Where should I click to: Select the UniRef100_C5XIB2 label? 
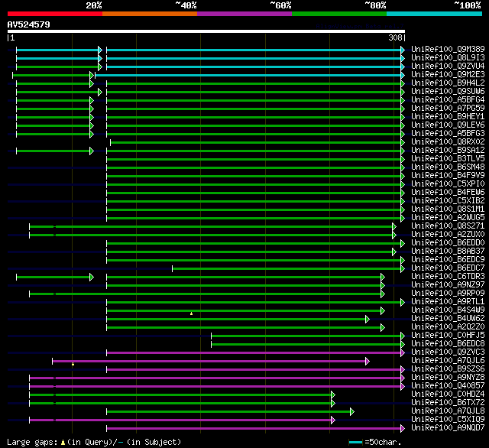pyautogui.click(x=448, y=200)
